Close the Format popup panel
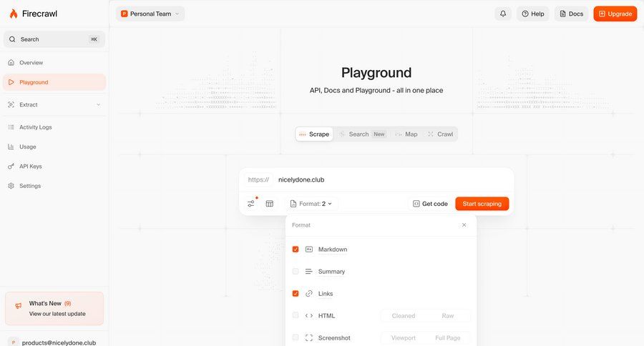This screenshot has width=644, height=346. (464, 225)
